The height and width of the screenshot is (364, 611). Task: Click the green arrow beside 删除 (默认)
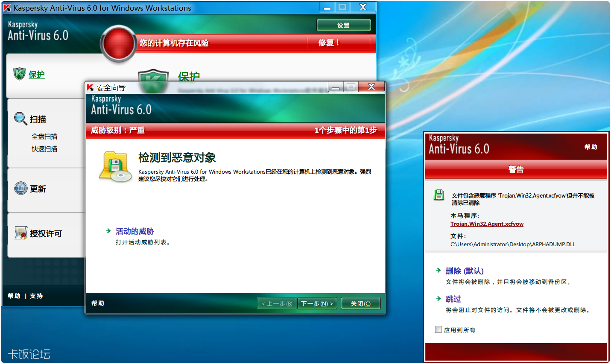(438, 271)
